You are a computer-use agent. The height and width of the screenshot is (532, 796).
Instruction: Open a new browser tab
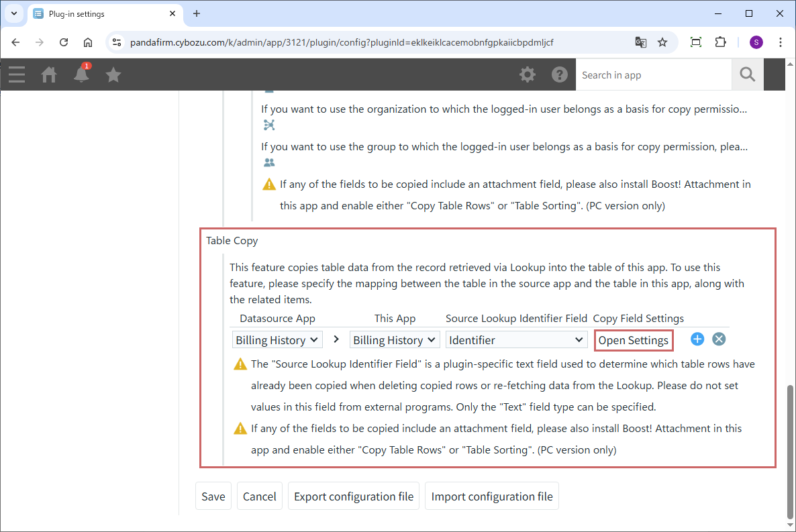(x=197, y=13)
